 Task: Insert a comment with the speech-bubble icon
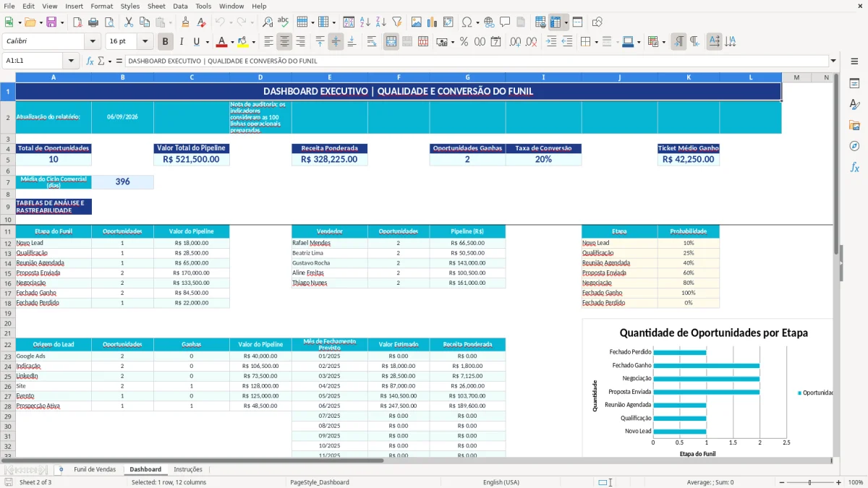click(505, 22)
